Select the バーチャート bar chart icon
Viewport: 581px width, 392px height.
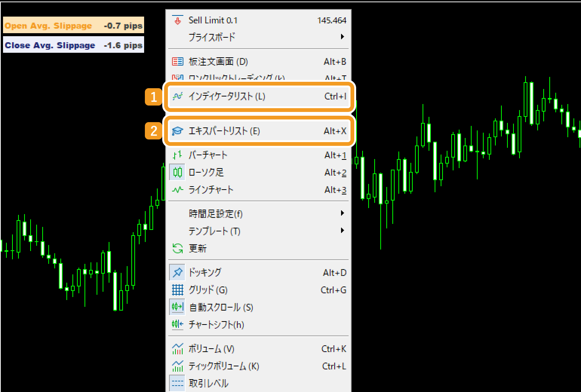(177, 155)
